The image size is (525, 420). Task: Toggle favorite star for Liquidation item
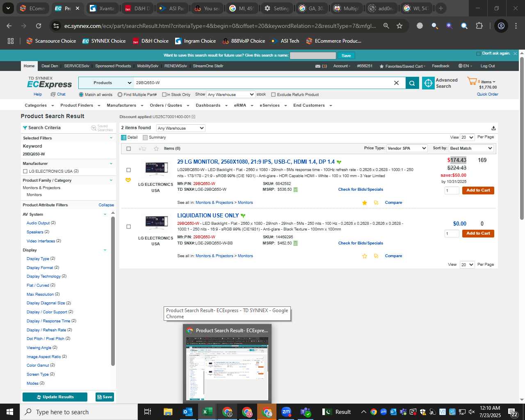click(x=365, y=256)
